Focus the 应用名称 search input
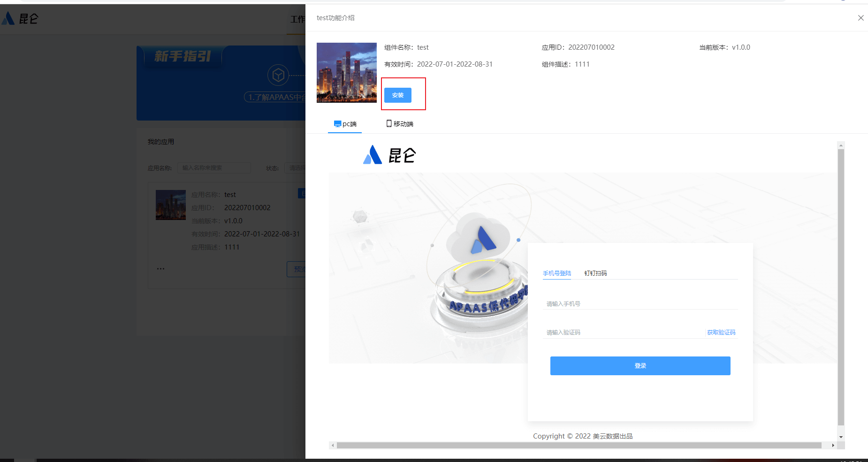 pos(214,168)
